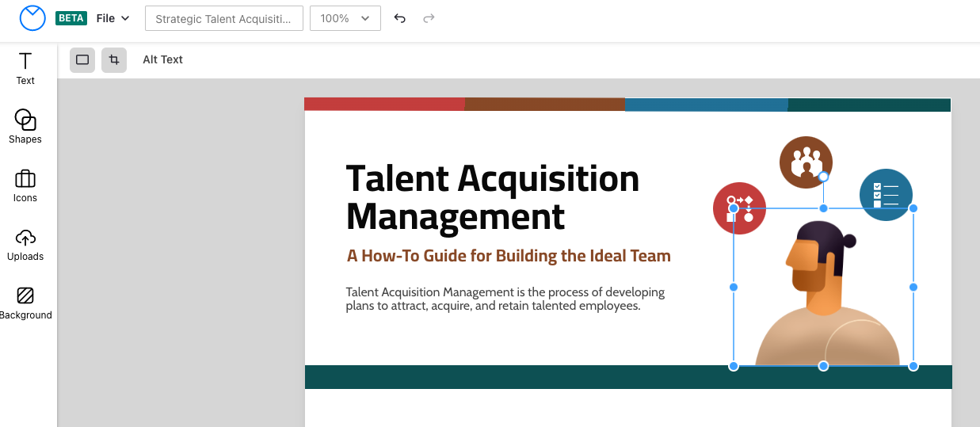Select the brown subtitle text
Screen dimensions: 980x427
coord(509,256)
